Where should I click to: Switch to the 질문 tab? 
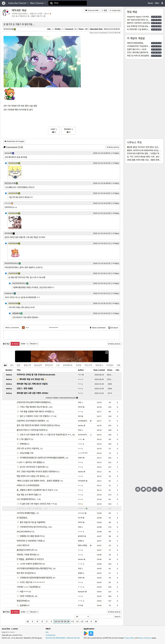click(x=19, y=365)
